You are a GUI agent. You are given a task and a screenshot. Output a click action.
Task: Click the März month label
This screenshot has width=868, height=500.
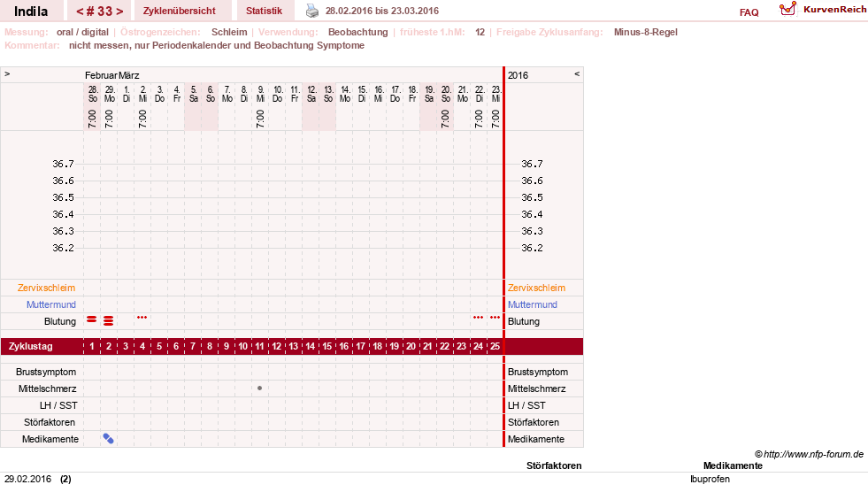click(x=128, y=75)
